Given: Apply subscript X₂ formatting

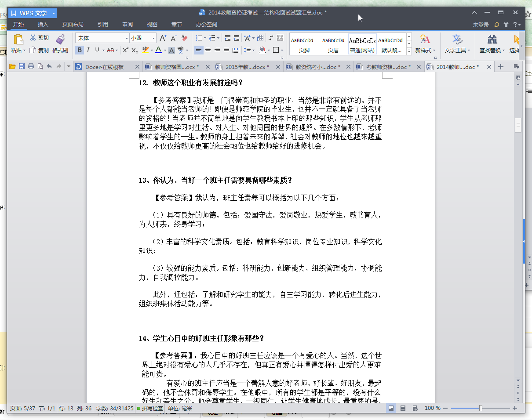Looking at the screenshot, I should coord(135,50).
